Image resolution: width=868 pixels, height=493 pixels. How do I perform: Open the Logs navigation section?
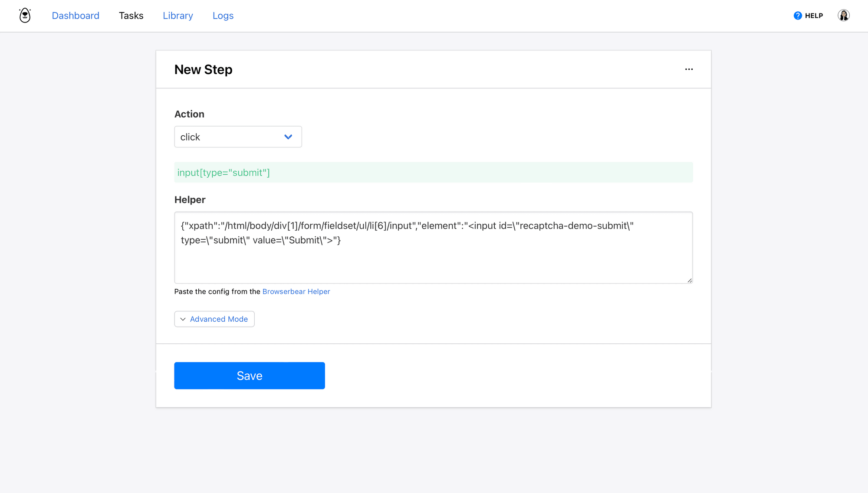(x=223, y=16)
